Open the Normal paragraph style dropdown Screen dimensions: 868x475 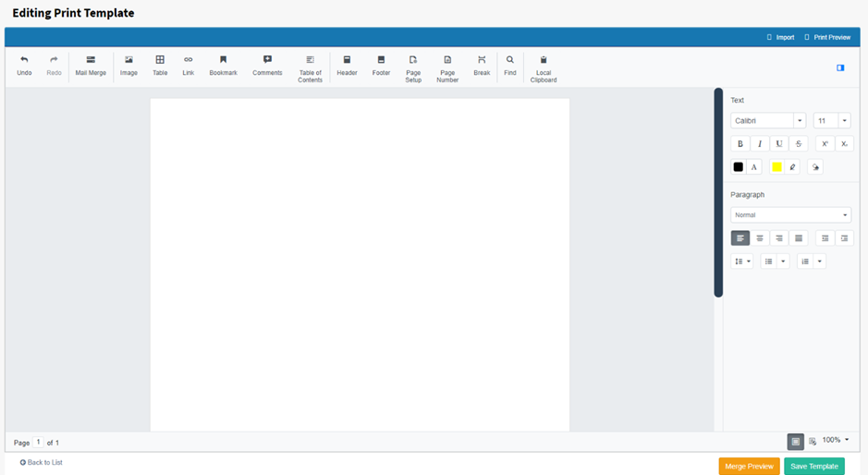(x=790, y=214)
